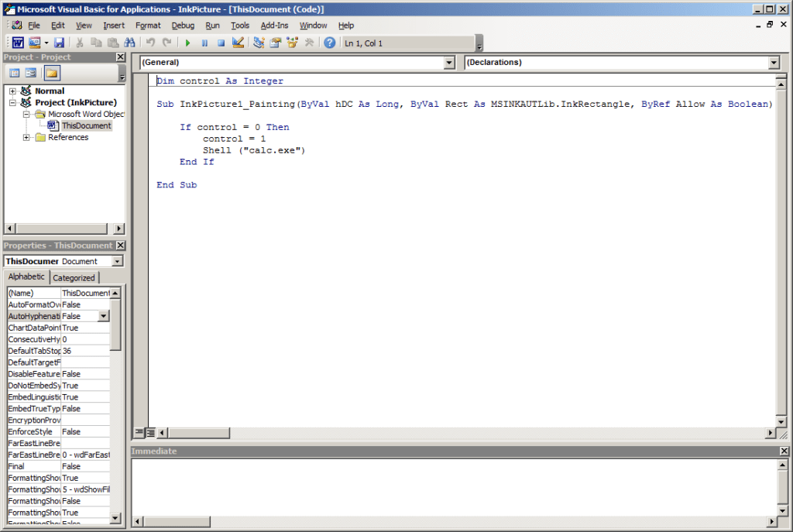The image size is (793, 532).
Task: Open the Edit menu
Action: click(57, 26)
